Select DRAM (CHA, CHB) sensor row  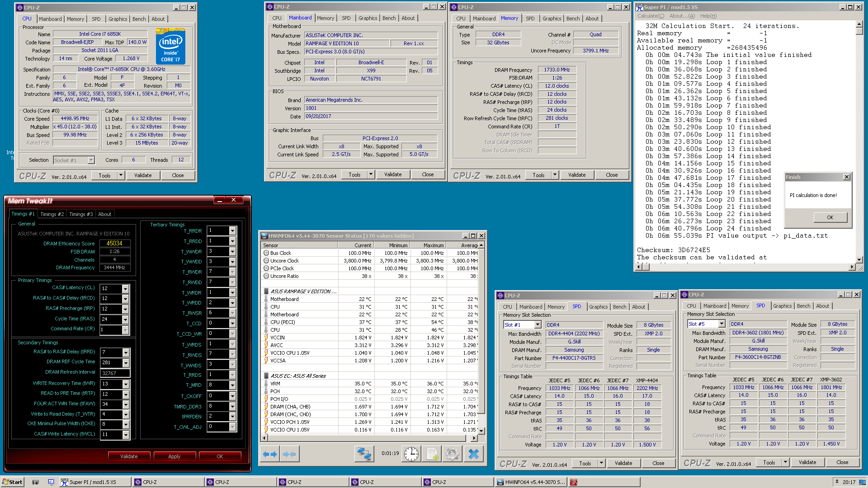(x=370, y=407)
